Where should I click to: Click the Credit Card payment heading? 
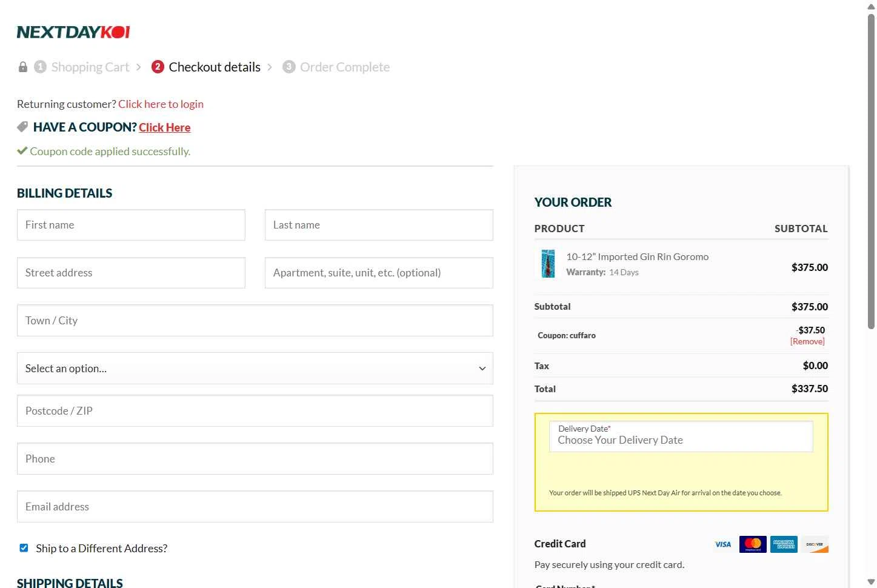[x=560, y=544]
